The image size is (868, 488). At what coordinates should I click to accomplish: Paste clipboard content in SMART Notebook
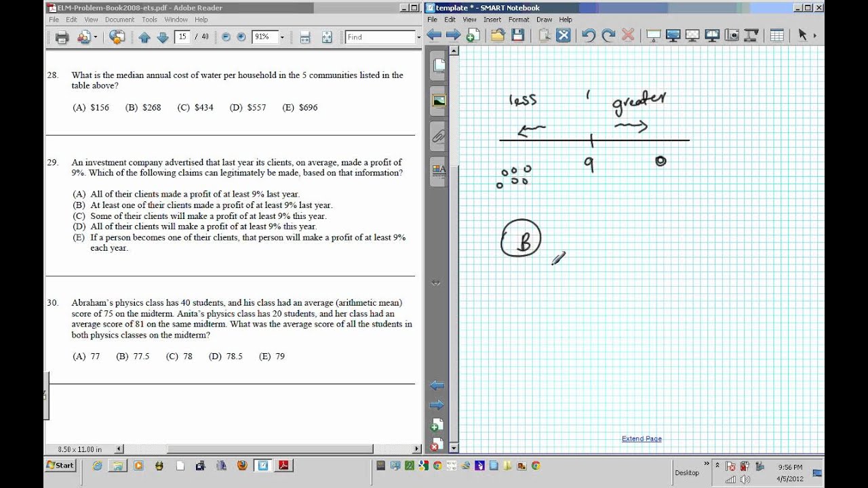pyautogui.click(x=544, y=35)
